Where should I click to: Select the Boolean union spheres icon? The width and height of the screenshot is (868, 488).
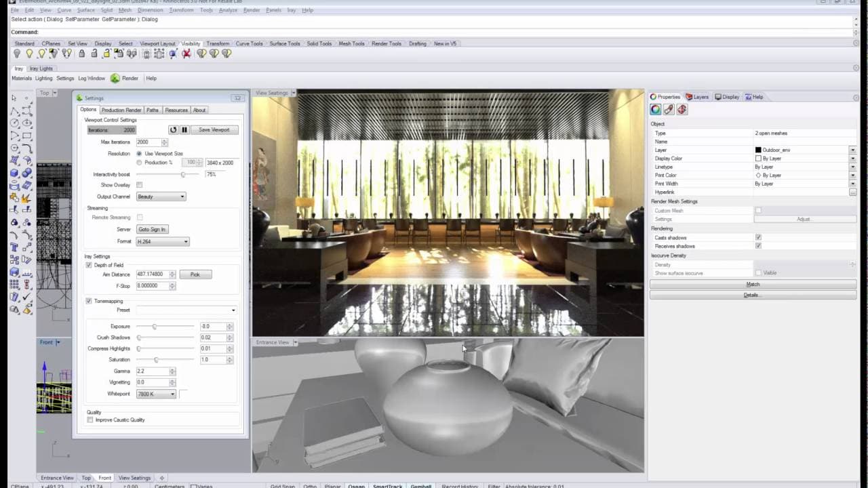(27, 173)
